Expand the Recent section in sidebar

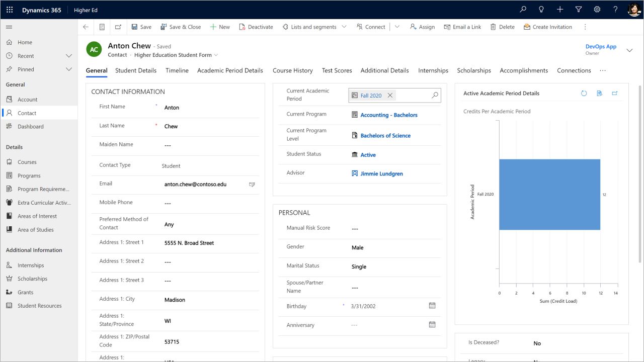[69, 56]
